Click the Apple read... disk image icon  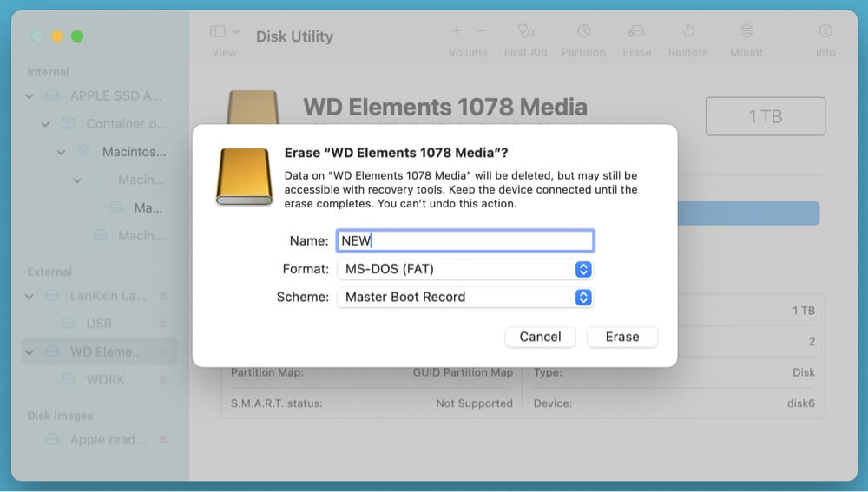pos(52,439)
